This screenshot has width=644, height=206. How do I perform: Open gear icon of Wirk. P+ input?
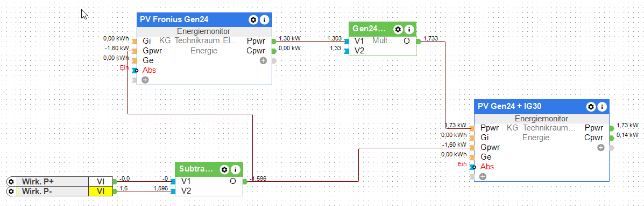11,182
